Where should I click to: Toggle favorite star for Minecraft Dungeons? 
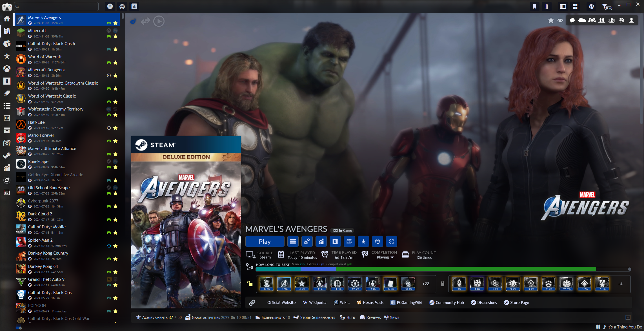115,76
